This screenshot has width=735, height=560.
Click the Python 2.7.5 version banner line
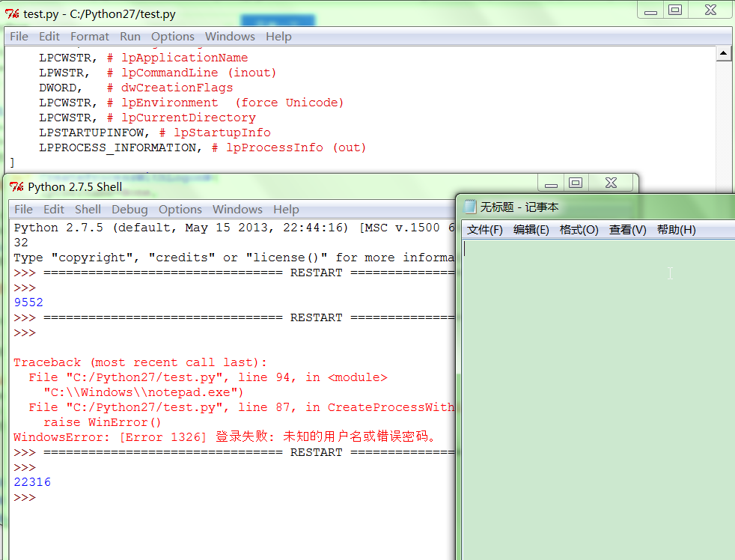point(234,228)
